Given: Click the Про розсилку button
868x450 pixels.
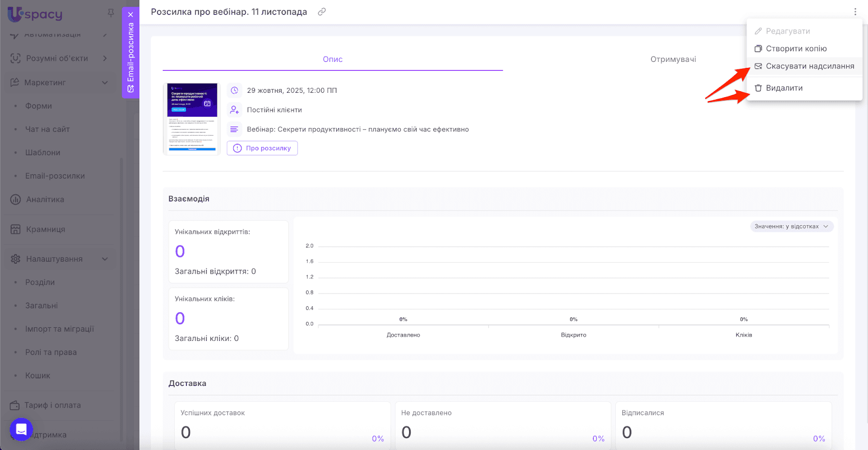Looking at the screenshot, I should [x=263, y=148].
